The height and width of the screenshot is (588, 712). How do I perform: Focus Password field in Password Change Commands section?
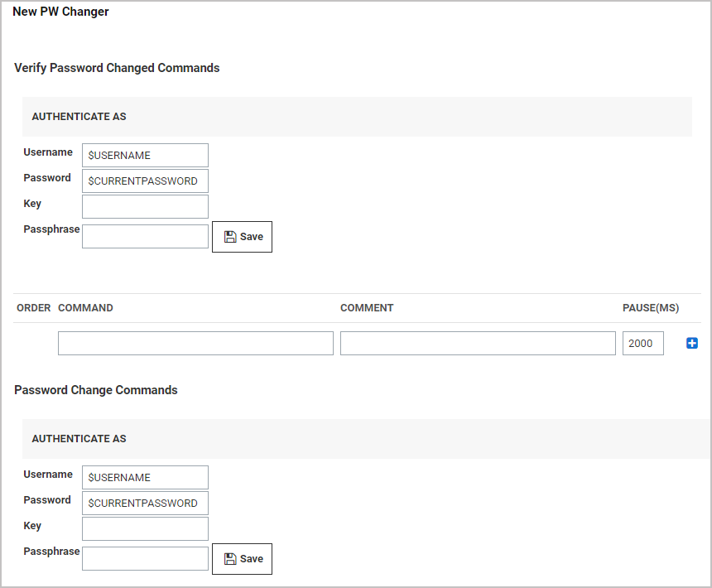tap(145, 503)
